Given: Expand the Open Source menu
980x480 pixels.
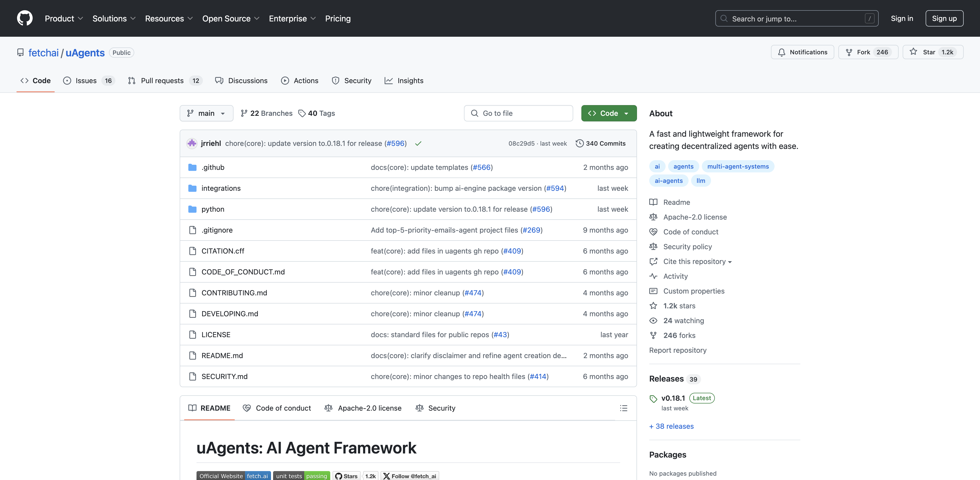Looking at the screenshot, I should coord(230,18).
